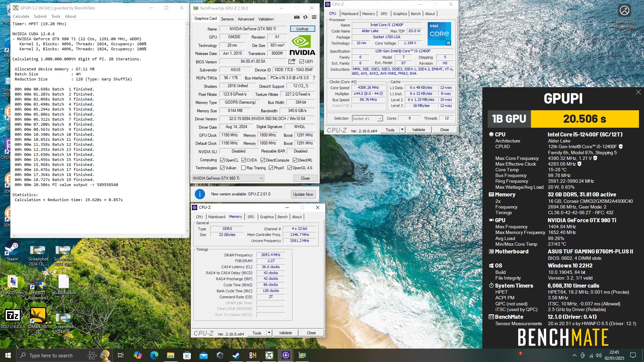Click Validate in memory CPU-Z window

tap(285, 333)
